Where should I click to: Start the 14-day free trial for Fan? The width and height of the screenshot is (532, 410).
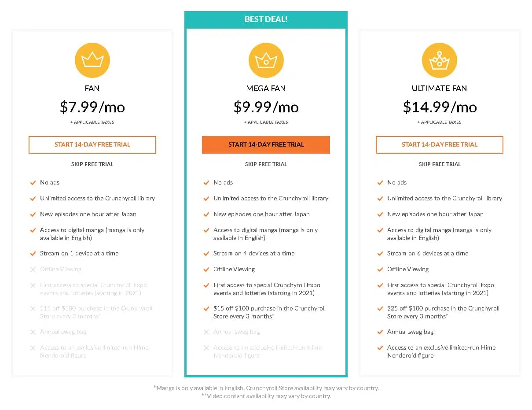click(92, 144)
